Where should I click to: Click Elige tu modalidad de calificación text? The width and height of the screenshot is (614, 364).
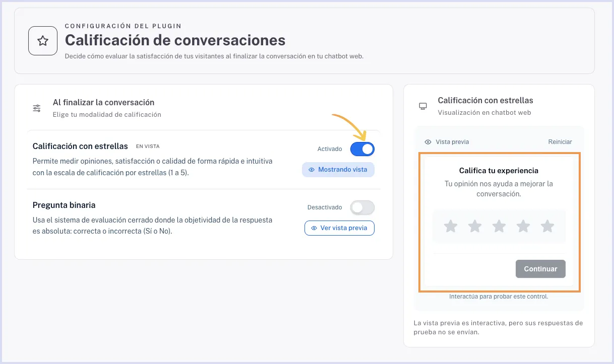(x=107, y=114)
